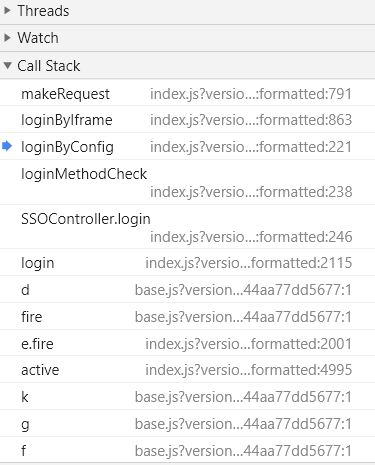Screen dimensions: 375x465
Task: Select the loginByConfig stack frame
Action: 187,147
